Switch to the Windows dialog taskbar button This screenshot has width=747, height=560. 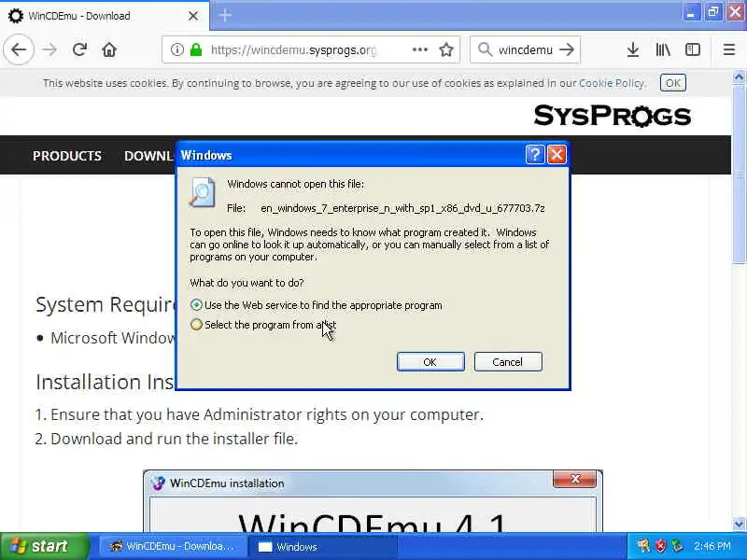pos(323,546)
